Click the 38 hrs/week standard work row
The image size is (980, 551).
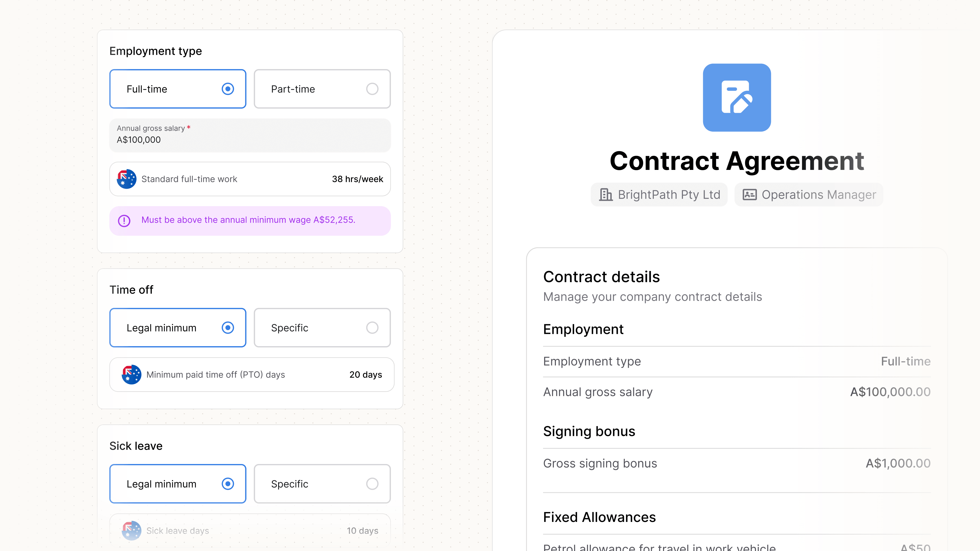click(x=250, y=179)
